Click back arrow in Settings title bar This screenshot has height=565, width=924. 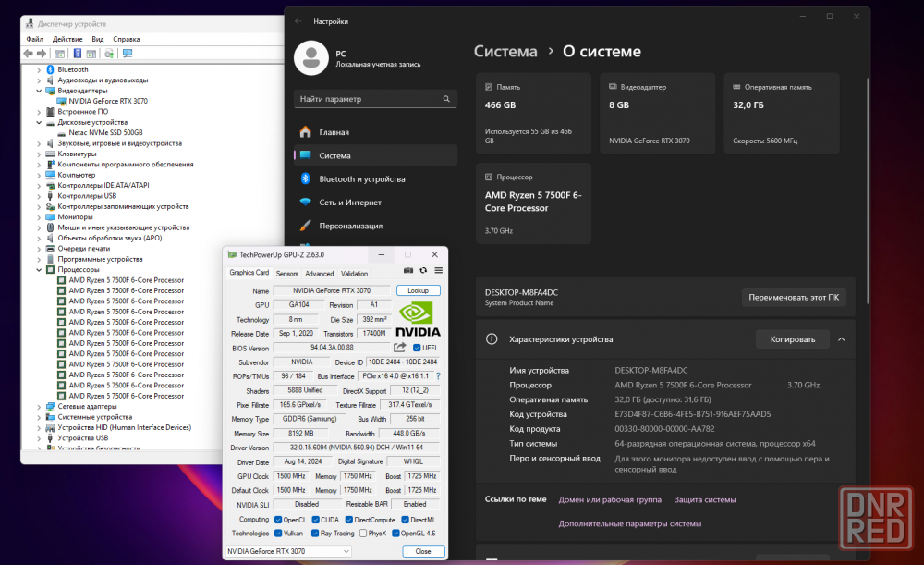pyautogui.click(x=298, y=21)
